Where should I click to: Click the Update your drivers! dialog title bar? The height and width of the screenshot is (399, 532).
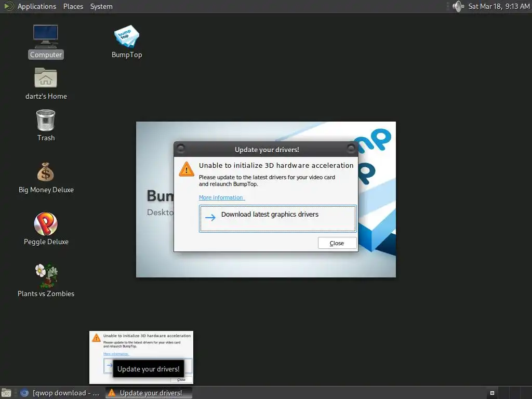tap(266, 149)
